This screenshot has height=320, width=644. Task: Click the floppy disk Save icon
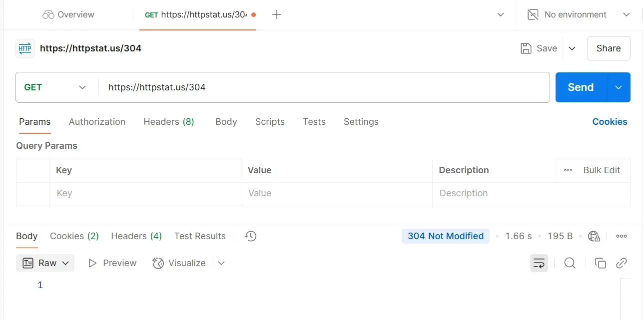[x=526, y=48]
